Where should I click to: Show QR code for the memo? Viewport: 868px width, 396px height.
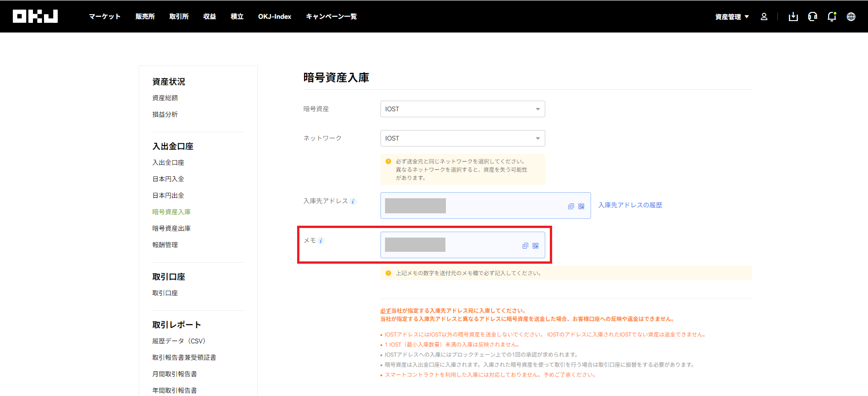coord(536,246)
